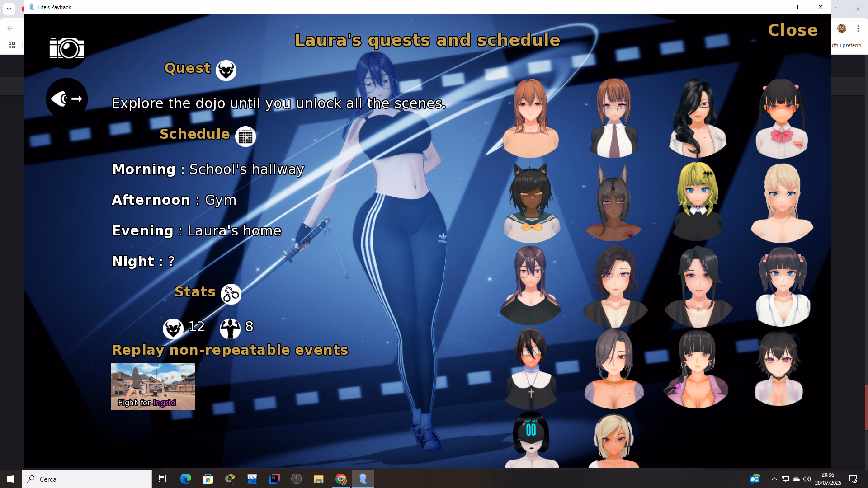Image resolution: width=868 pixels, height=488 pixels.
Task: Click the Quest heart-devil icon
Action: coord(226,70)
